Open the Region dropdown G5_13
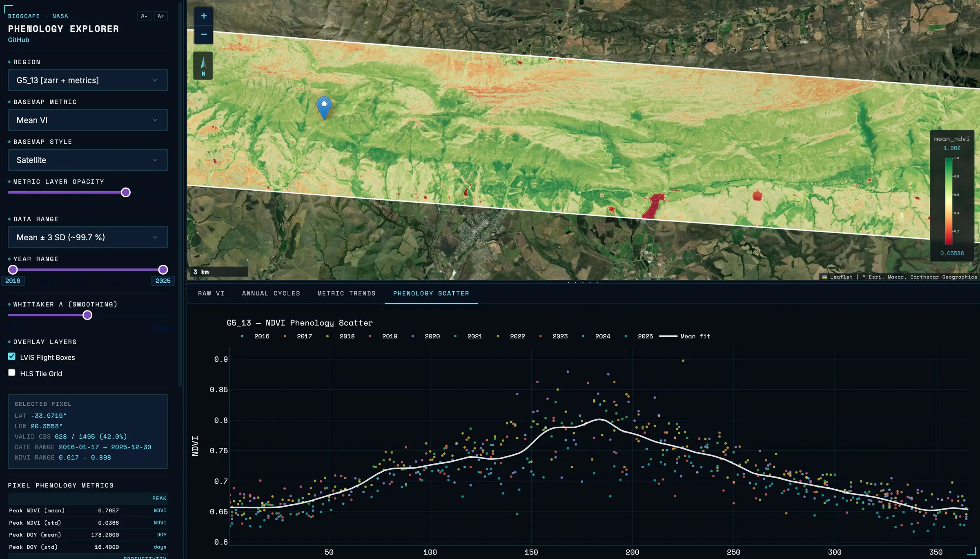The height and width of the screenshot is (559, 980). coord(88,80)
